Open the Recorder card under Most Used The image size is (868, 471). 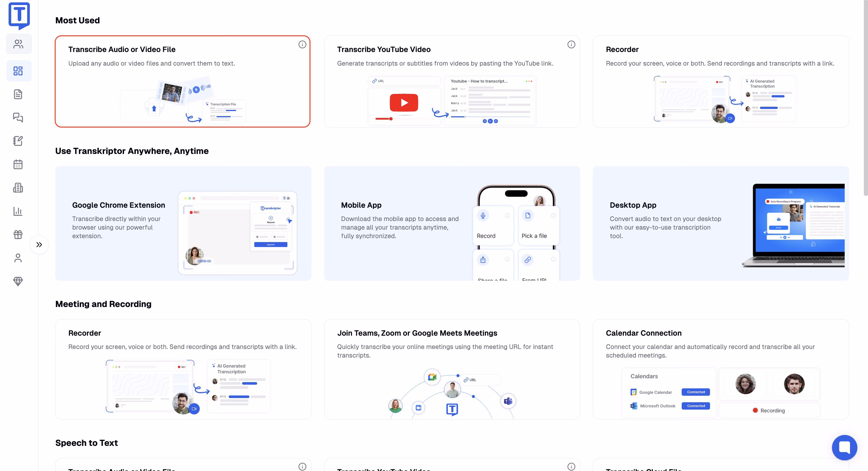pyautogui.click(x=721, y=81)
